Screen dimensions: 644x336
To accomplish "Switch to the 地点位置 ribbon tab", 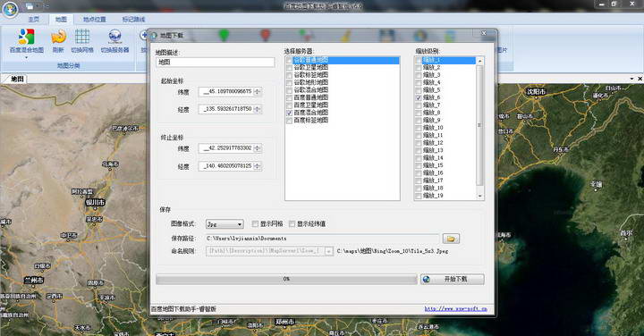I will click(95, 20).
